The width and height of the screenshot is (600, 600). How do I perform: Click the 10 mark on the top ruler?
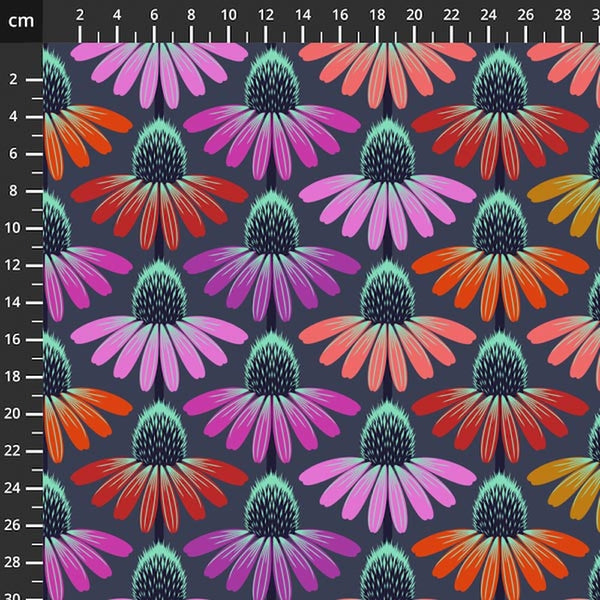[228, 16]
